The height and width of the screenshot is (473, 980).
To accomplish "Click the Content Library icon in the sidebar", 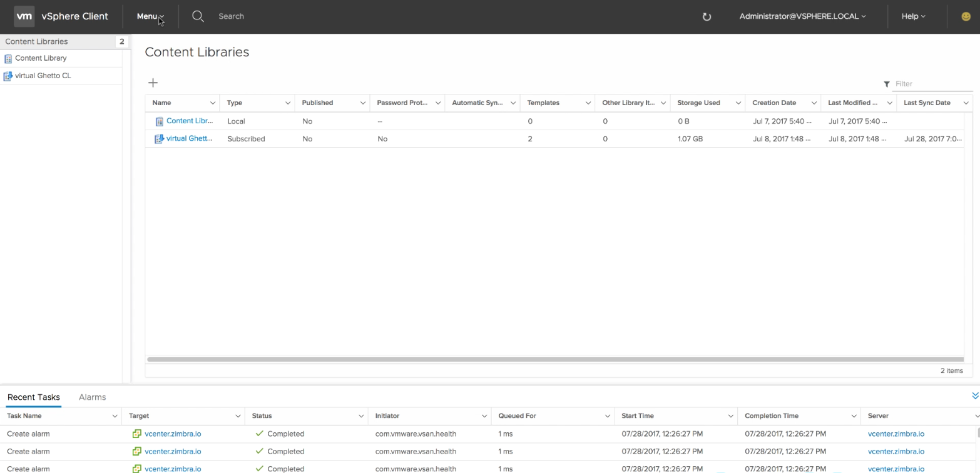I will (8, 58).
